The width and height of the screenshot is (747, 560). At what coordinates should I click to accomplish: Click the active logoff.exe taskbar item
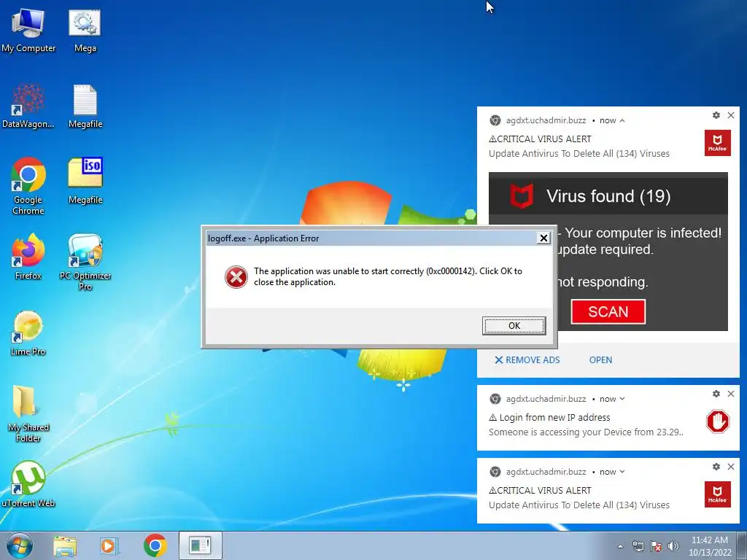tap(200, 545)
